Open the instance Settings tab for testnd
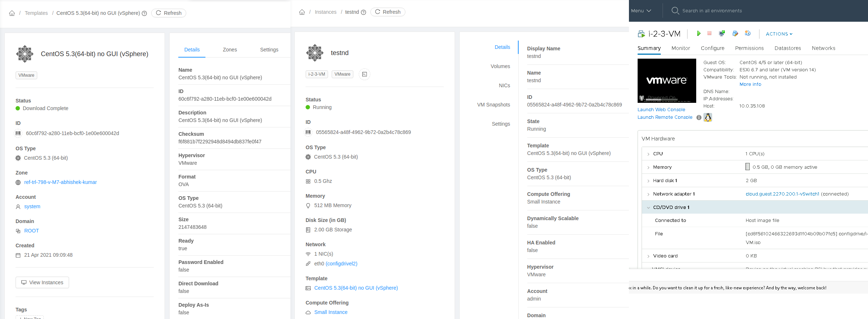 501,124
